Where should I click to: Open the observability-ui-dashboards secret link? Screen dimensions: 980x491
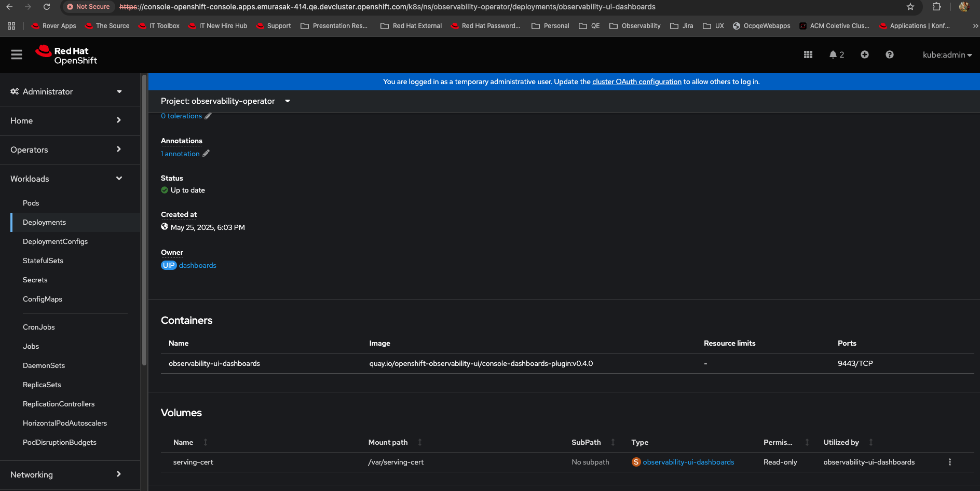pyautogui.click(x=688, y=462)
